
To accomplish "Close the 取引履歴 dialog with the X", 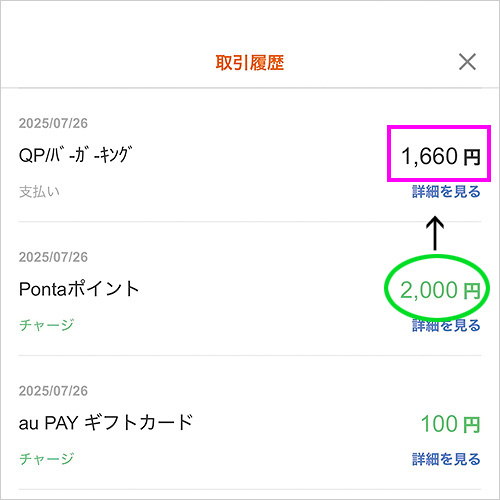I will 467,62.
